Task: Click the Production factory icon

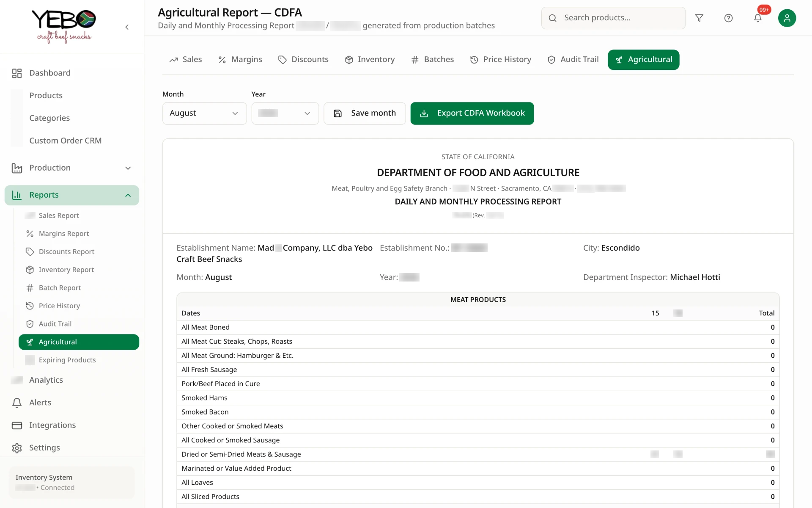Action: [17, 168]
